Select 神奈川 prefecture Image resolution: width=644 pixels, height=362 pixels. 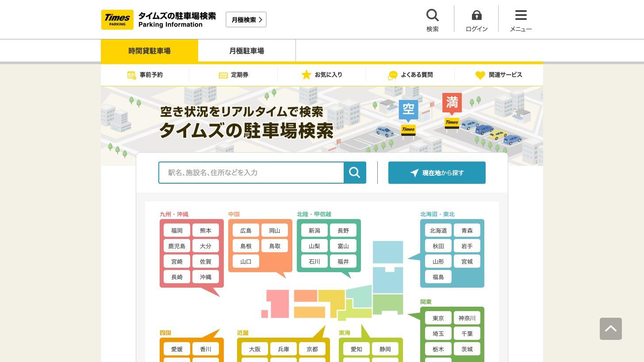click(467, 318)
